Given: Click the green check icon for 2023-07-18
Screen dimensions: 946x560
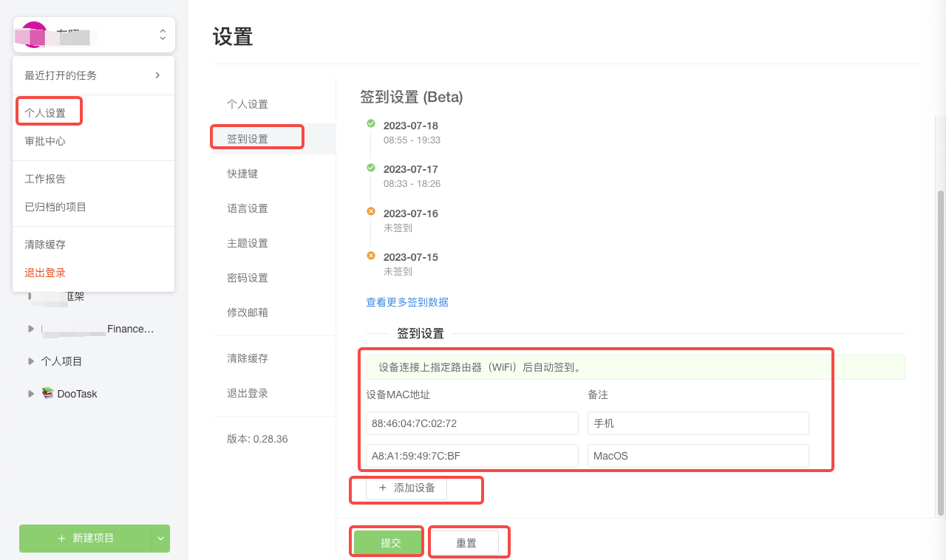Looking at the screenshot, I should click(x=370, y=123).
